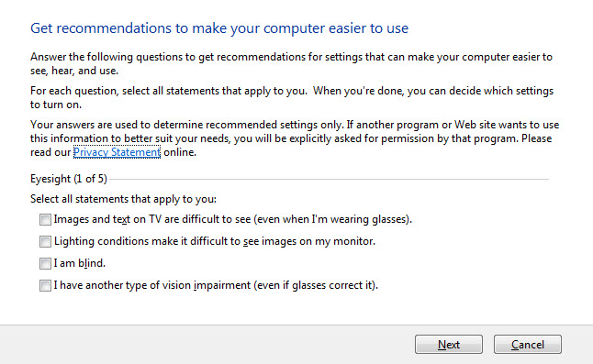The width and height of the screenshot is (593, 364).
Task: Open the Privacy Statement link
Action: (x=117, y=152)
